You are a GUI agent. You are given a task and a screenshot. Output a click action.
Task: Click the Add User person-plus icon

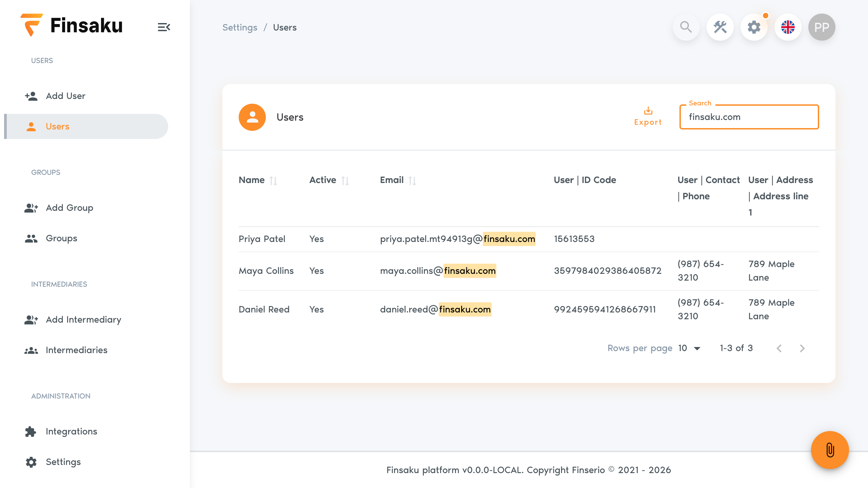(x=31, y=96)
